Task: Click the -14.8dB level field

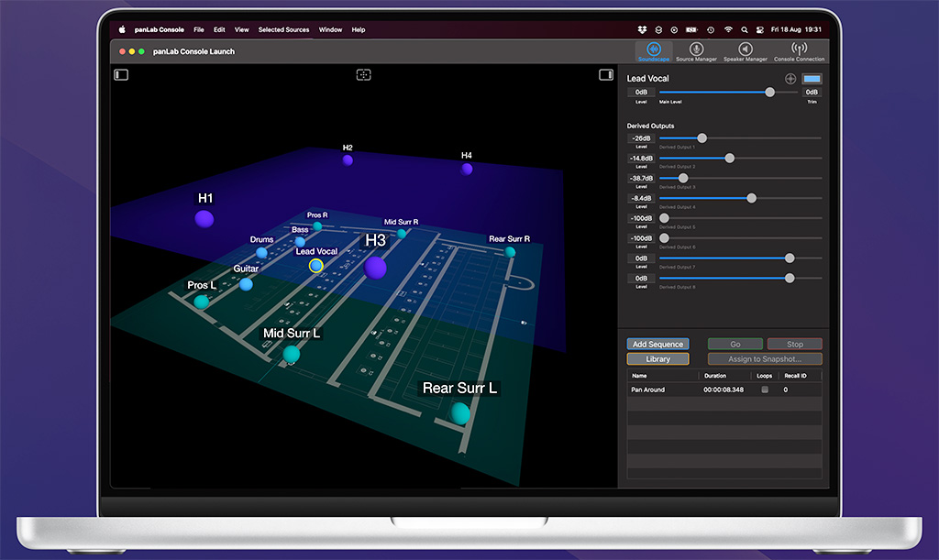Action: [641, 158]
